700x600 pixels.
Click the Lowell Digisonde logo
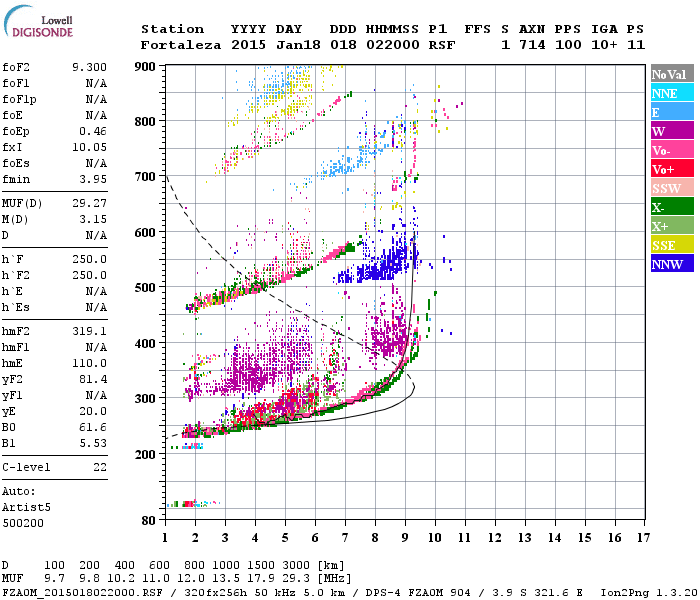click(38, 21)
